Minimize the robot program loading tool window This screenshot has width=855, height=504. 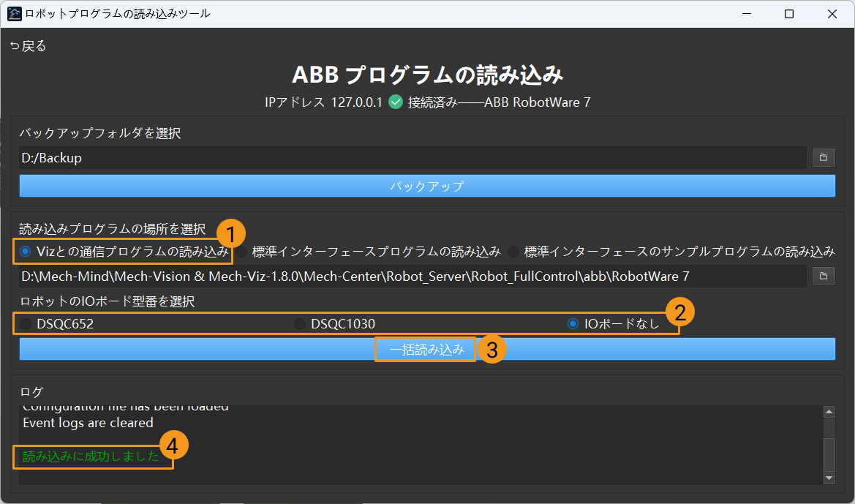click(746, 14)
